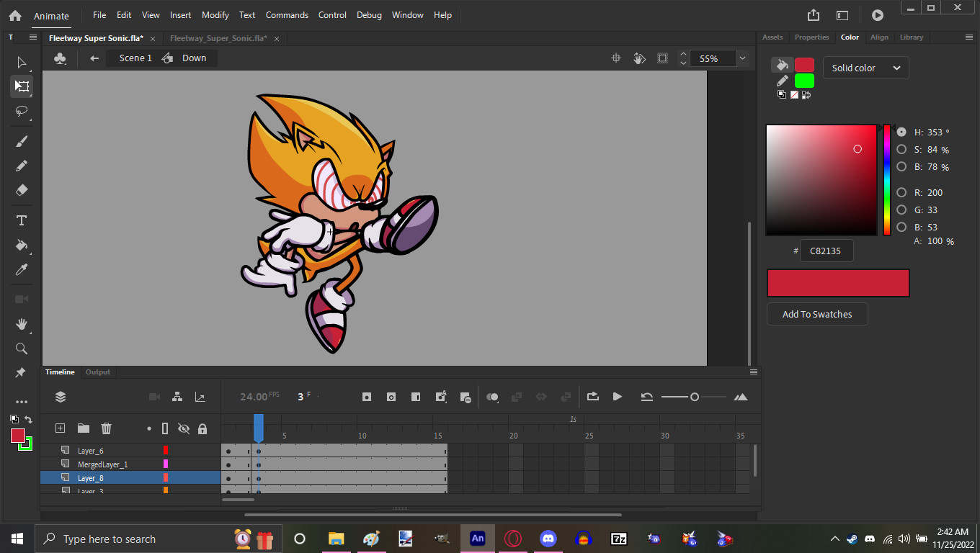Click Insert Keyframe icon in timeline
This screenshot has width=980, height=553.
[367, 397]
